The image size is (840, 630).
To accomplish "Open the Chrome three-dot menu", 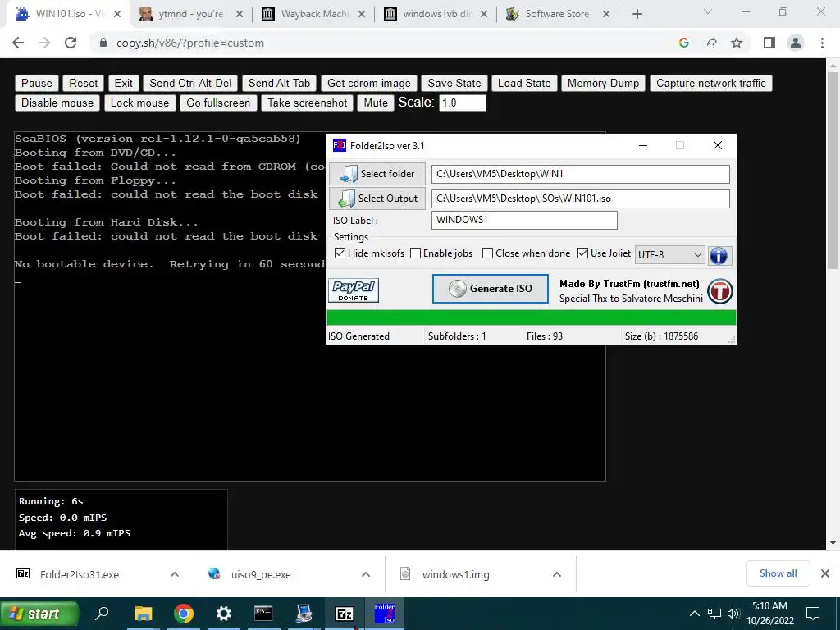I will tap(822, 43).
